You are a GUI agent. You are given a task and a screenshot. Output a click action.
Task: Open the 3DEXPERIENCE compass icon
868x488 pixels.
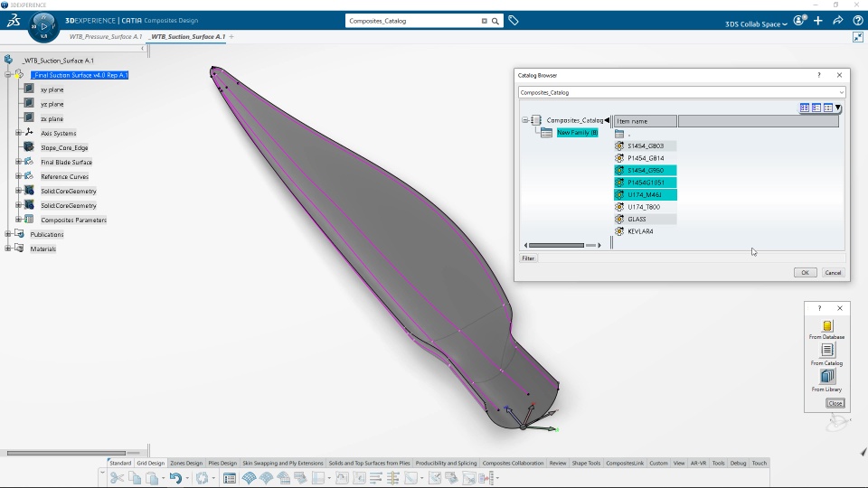(x=43, y=26)
